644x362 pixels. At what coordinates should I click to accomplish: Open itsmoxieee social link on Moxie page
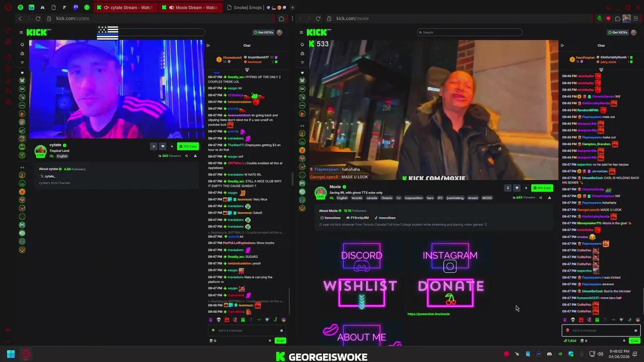[331, 218]
